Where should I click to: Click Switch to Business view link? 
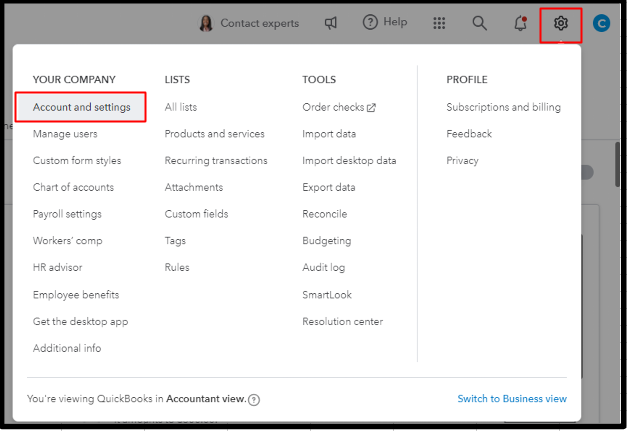point(512,399)
